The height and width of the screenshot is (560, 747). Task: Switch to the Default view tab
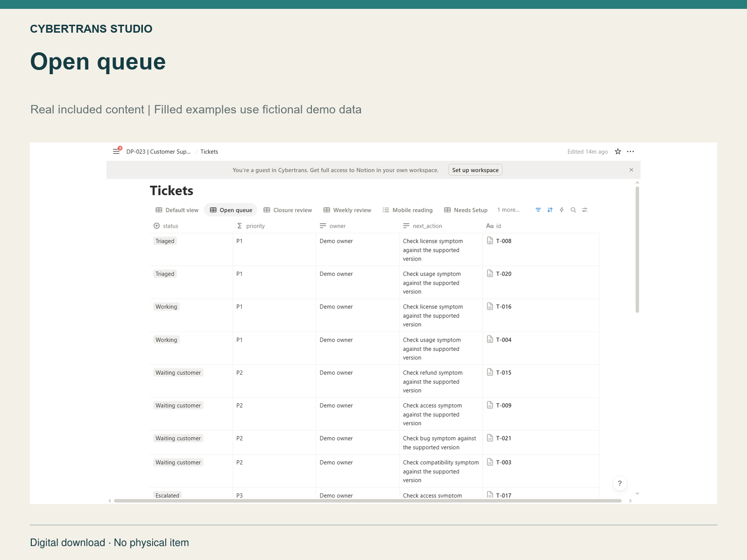[x=177, y=210]
